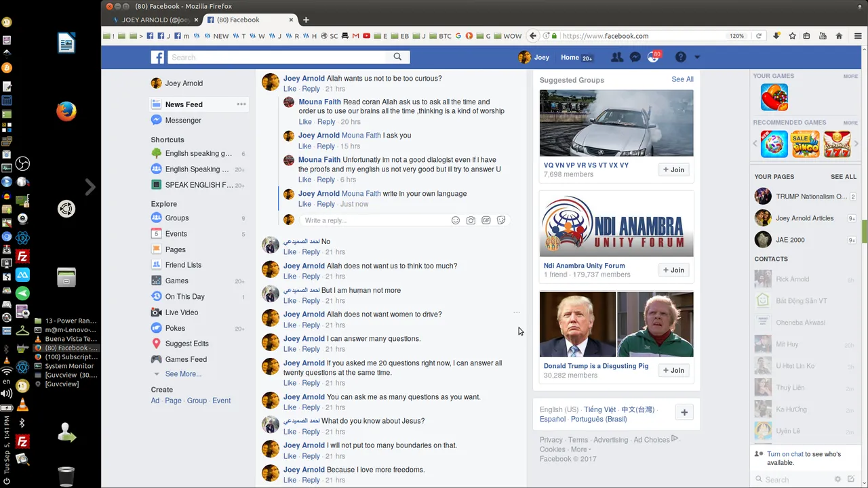Image resolution: width=868 pixels, height=488 pixels.
Task: Reload the page with the refresh icon
Action: pos(758,36)
